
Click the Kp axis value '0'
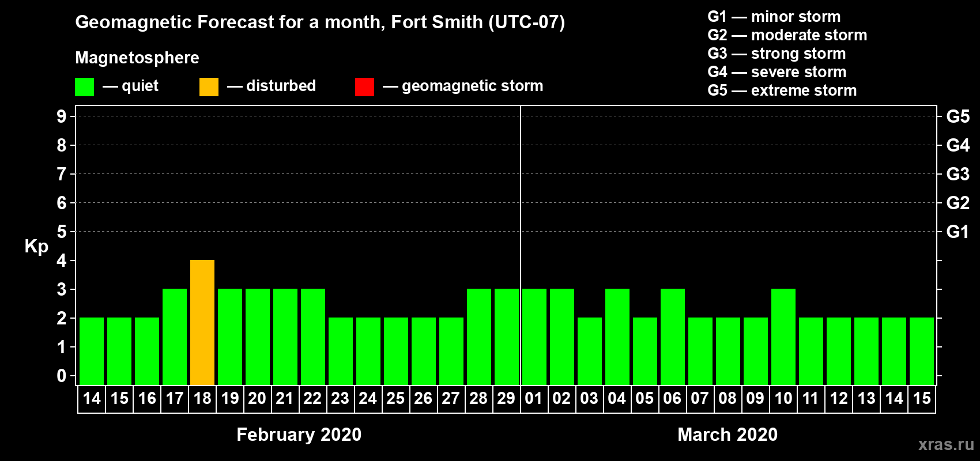(62, 376)
